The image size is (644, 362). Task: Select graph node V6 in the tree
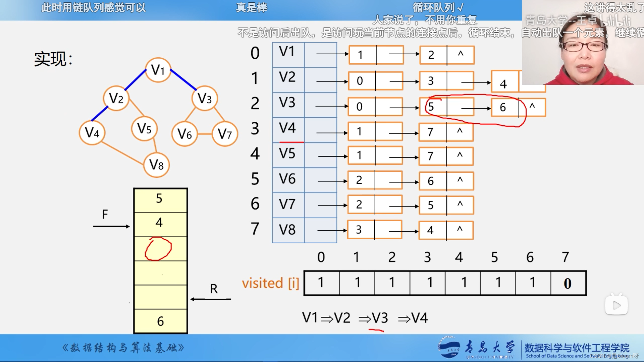tap(184, 134)
